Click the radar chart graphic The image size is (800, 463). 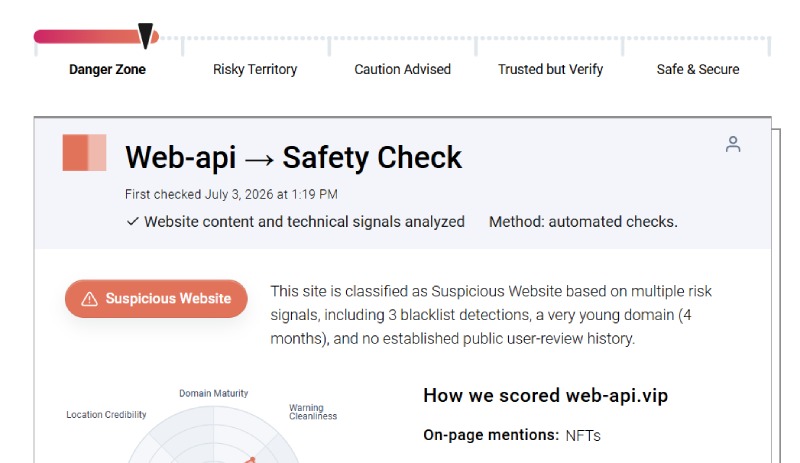tap(213, 435)
